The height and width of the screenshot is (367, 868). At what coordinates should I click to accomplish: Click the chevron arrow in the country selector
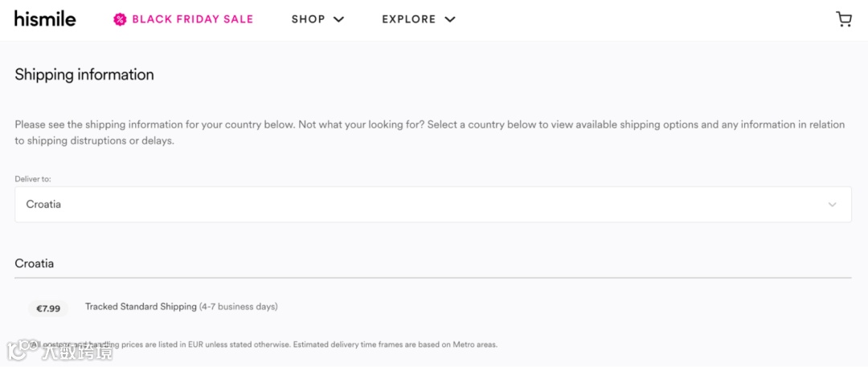[x=832, y=205]
